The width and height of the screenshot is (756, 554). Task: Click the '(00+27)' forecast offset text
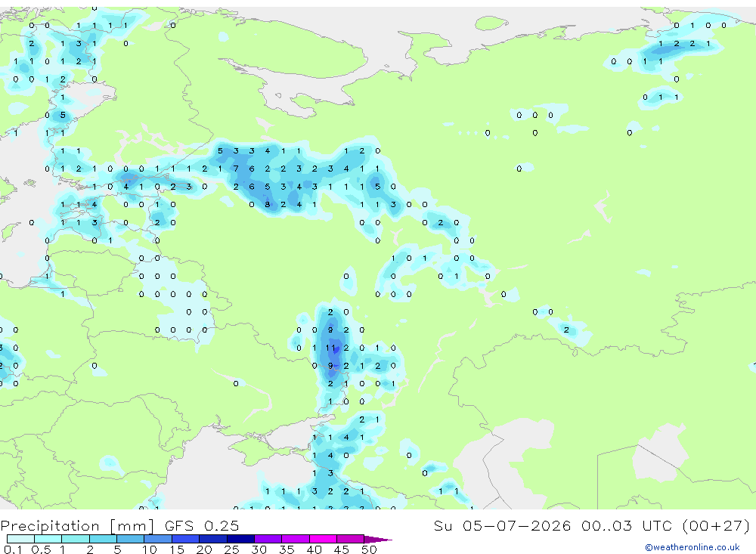coord(717,525)
